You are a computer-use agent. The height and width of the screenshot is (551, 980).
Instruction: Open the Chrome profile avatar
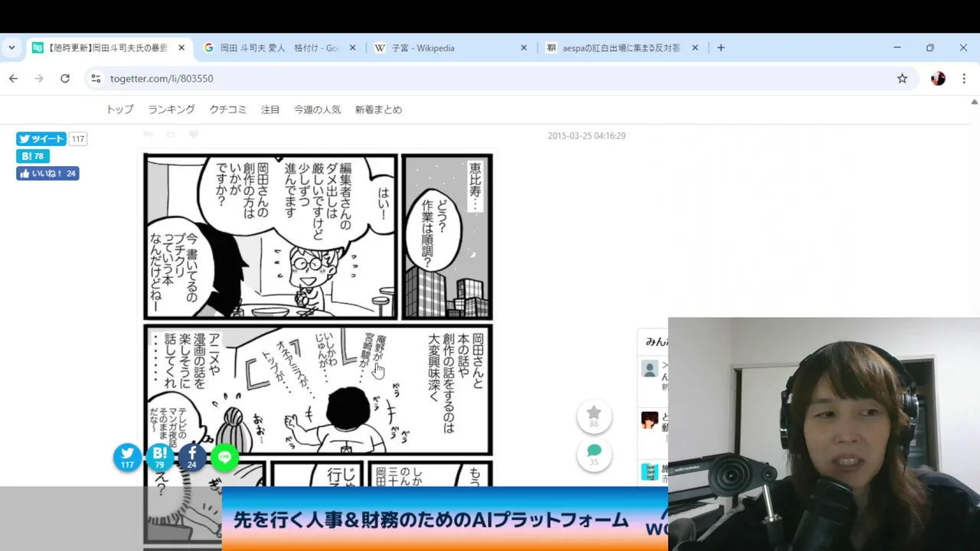pos(938,78)
